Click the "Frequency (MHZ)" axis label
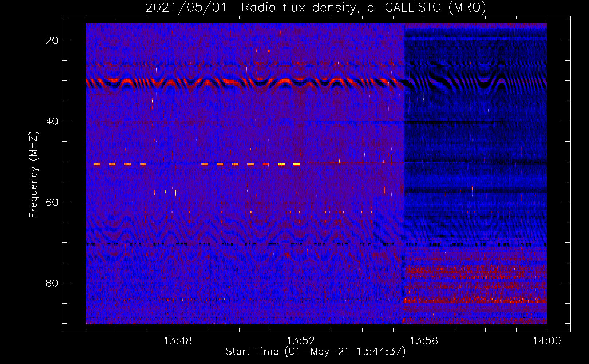 click(33, 175)
